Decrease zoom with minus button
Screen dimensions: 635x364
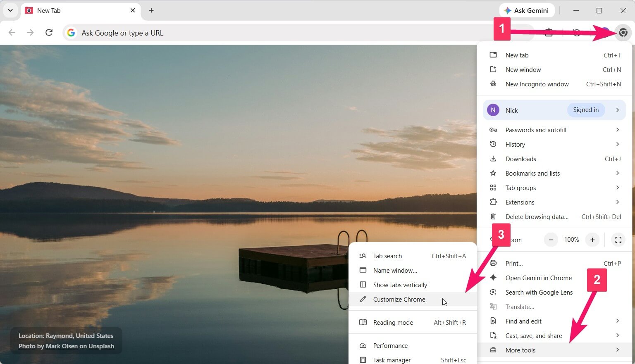click(x=551, y=240)
